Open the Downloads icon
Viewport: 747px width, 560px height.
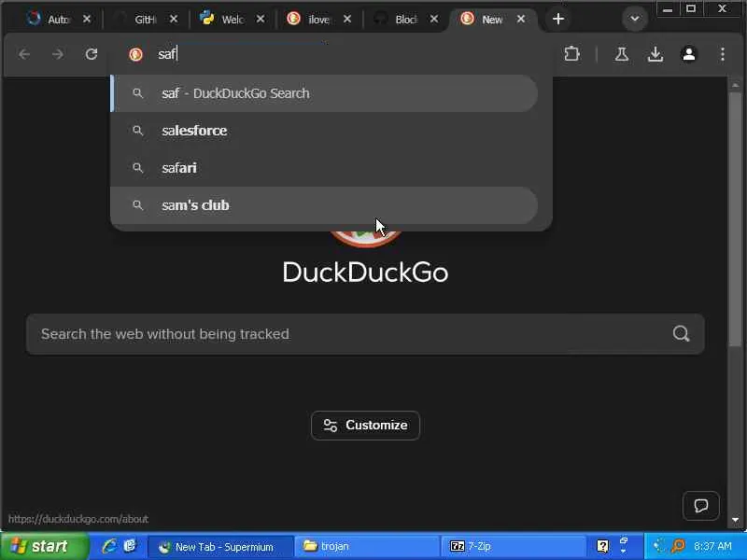(655, 54)
